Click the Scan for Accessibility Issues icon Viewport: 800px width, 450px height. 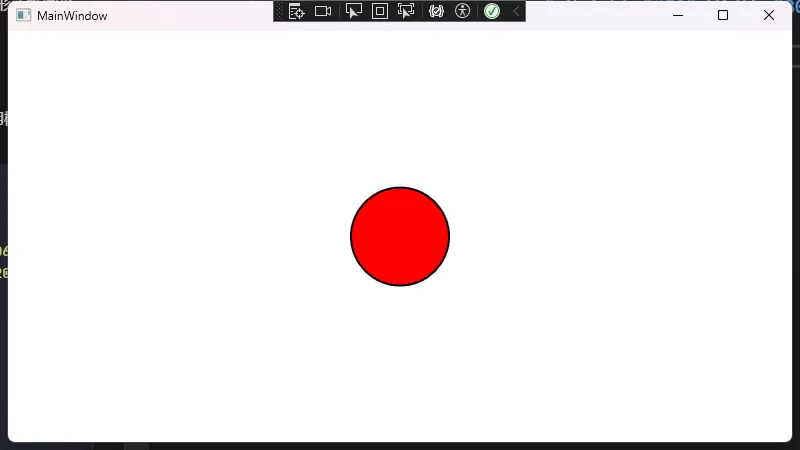tap(462, 11)
